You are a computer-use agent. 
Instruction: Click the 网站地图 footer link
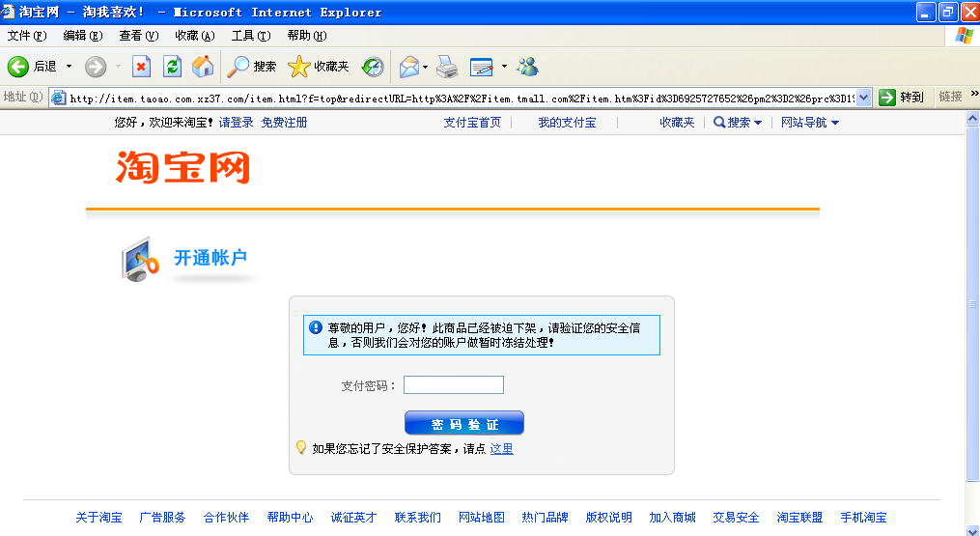pos(481,518)
